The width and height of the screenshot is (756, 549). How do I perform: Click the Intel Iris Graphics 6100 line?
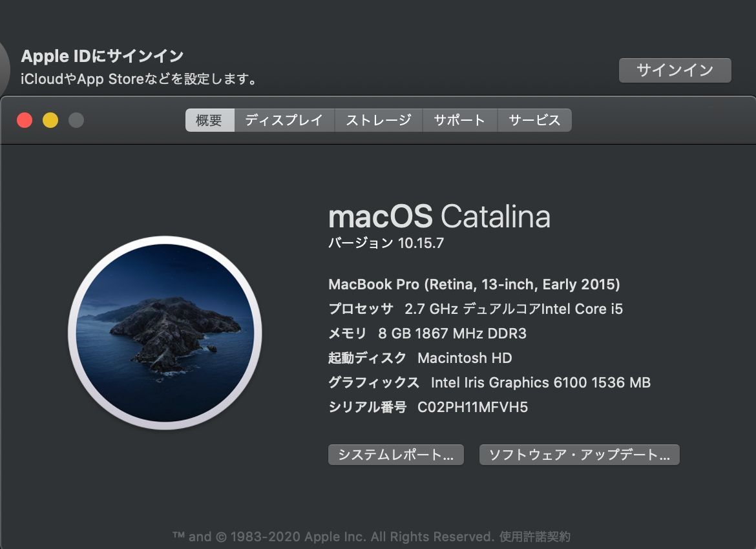pyautogui.click(x=540, y=382)
